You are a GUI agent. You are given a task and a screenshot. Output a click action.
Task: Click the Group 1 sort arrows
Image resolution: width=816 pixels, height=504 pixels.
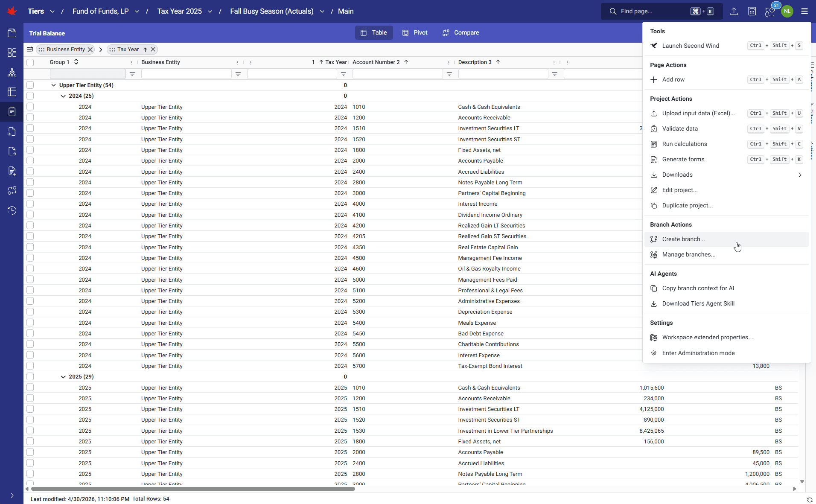point(76,62)
